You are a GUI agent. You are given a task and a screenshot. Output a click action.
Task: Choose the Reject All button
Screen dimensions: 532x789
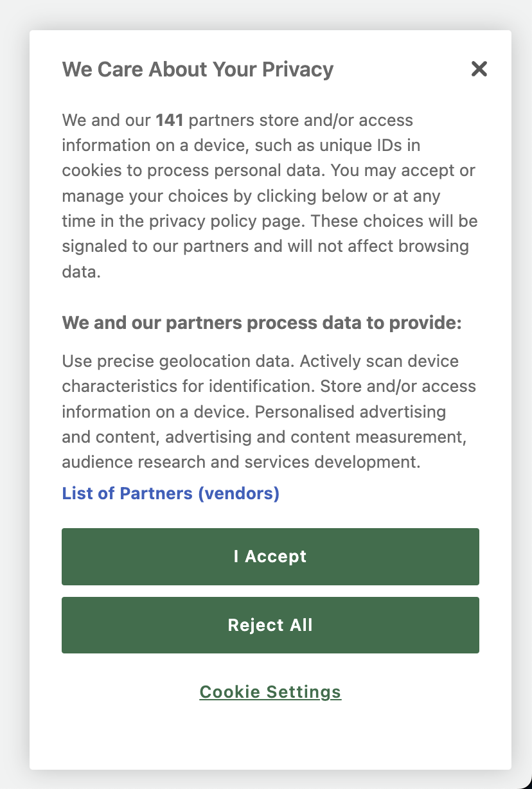[x=270, y=625]
